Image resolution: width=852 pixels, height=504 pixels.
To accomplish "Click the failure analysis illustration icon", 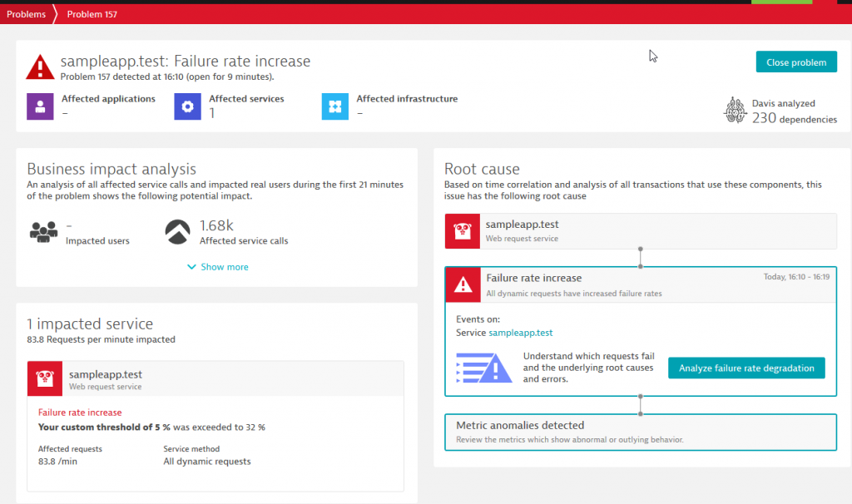I will click(x=483, y=368).
